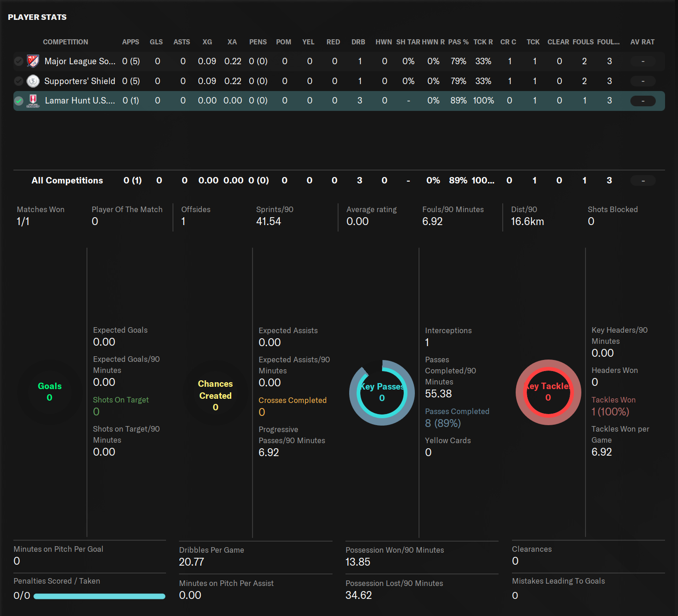The width and height of the screenshot is (678, 616).
Task: Sort table by CLEAR column
Action: (x=558, y=42)
